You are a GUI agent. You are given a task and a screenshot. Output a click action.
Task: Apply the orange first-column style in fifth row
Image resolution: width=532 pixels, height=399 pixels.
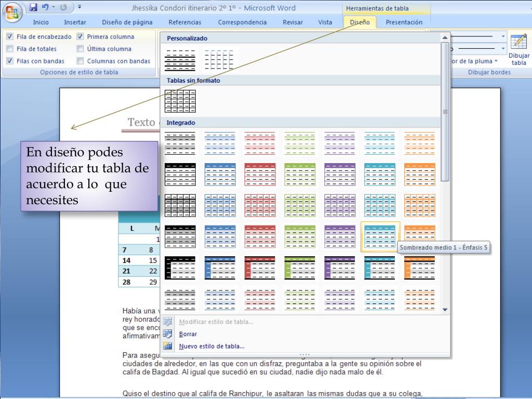[x=420, y=268]
